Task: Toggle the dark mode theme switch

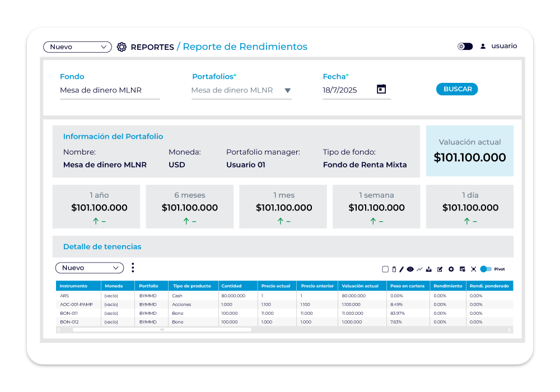Action: pos(465,46)
